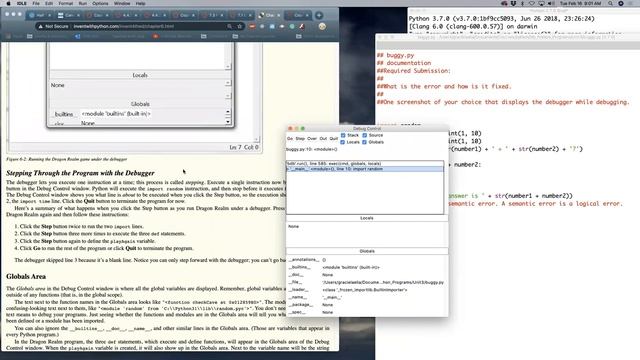Open Spotlight search in menu bar
The height and width of the screenshot is (360, 640).
tap(610, 3)
